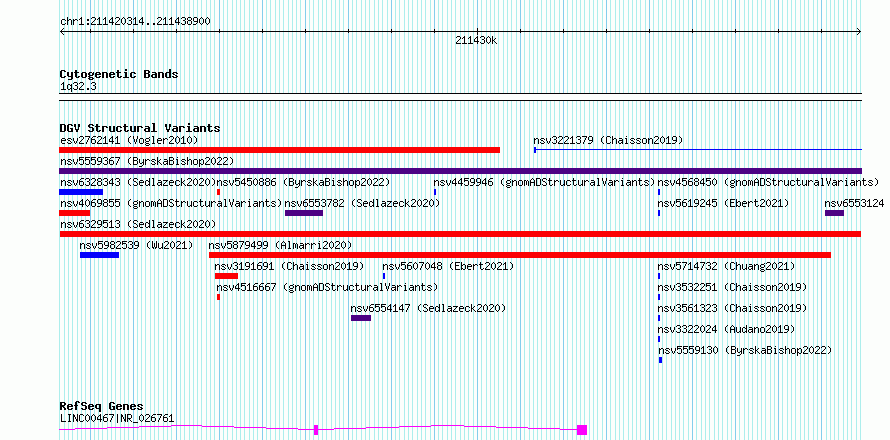Open the nsv3191691 (Chaisson2019) label

[x=289, y=266]
